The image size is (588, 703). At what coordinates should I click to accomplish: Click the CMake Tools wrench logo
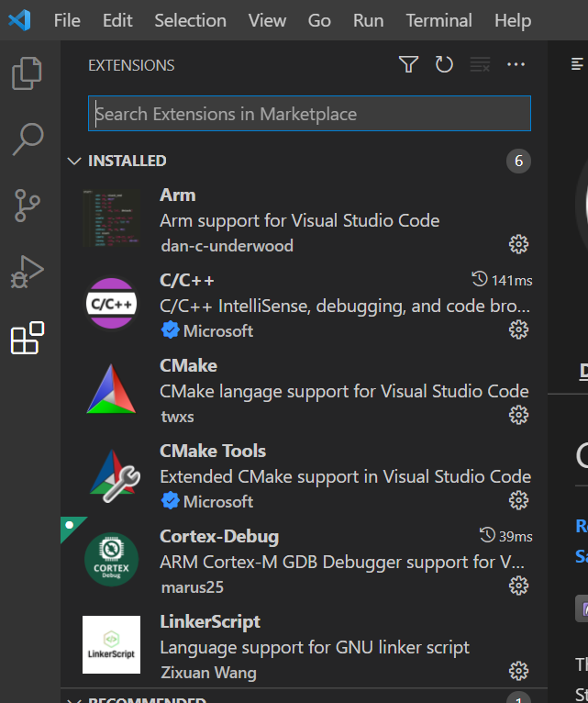click(115, 475)
